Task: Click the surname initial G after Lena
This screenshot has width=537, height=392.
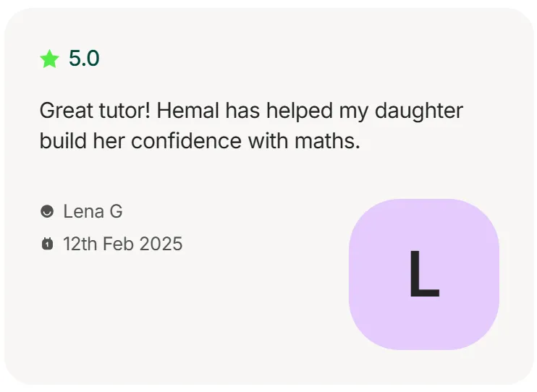Action: tap(116, 211)
